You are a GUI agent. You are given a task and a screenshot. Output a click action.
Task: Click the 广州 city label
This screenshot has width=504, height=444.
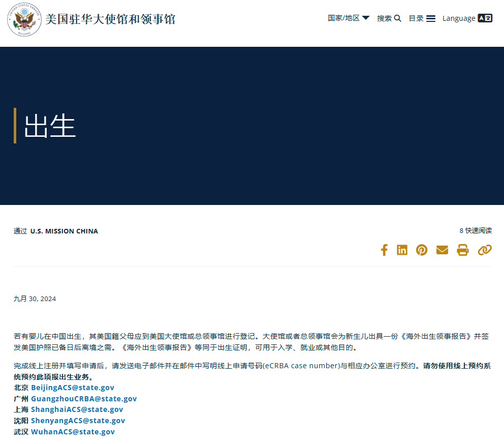[x=21, y=399]
